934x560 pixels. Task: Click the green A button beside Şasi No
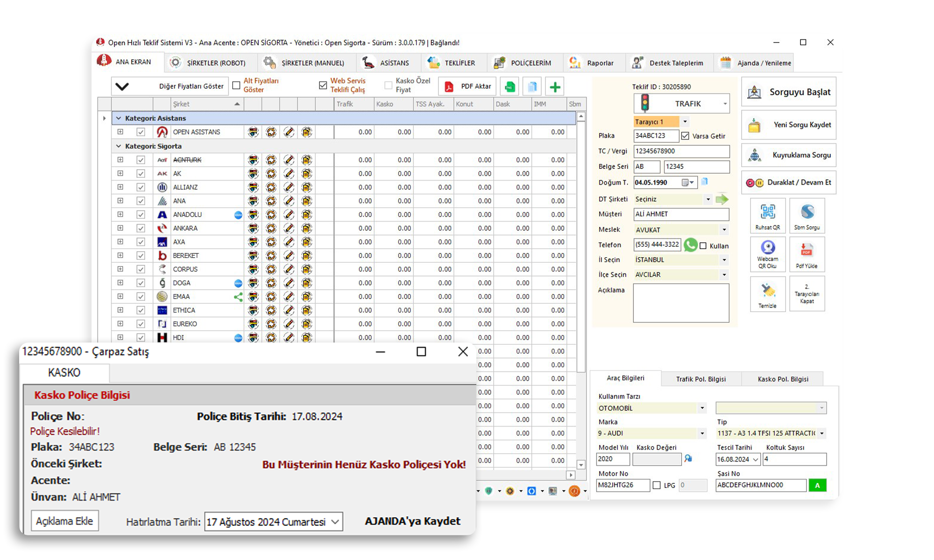tap(817, 485)
